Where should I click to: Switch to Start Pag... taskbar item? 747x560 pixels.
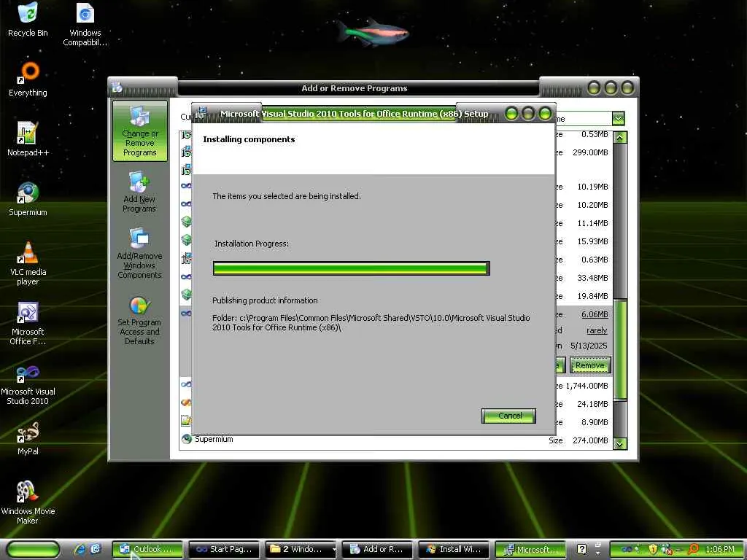click(225, 549)
